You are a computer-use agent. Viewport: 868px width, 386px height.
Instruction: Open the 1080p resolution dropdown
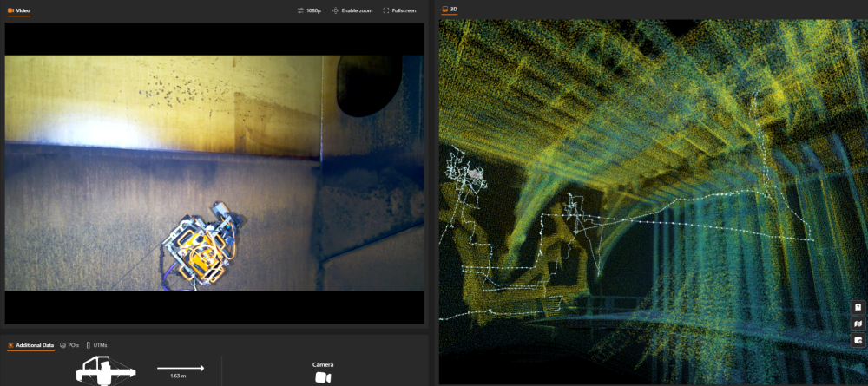coord(310,10)
